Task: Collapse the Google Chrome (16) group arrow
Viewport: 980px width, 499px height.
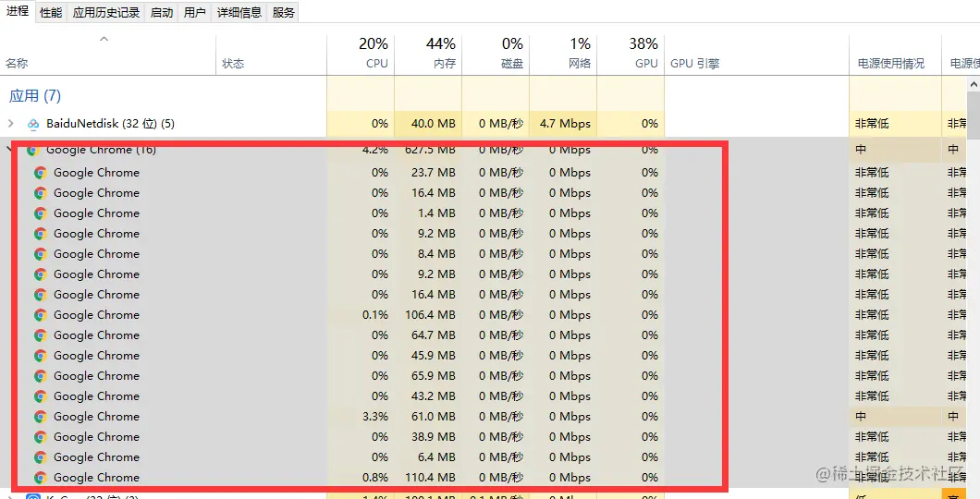Action: click(x=9, y=150)
